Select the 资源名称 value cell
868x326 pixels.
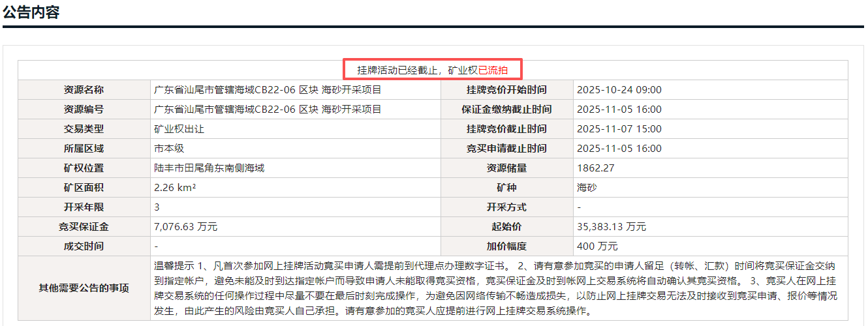point(268,90)
